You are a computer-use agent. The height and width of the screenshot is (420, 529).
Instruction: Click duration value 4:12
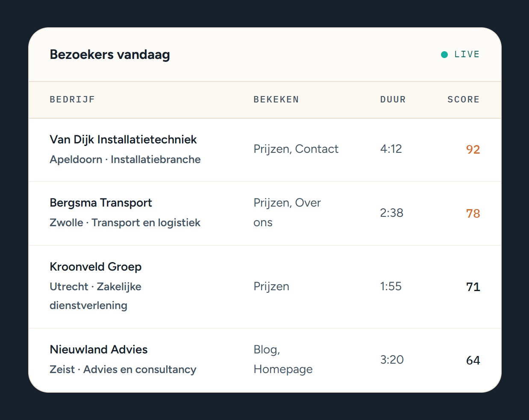tap(391, 149)
